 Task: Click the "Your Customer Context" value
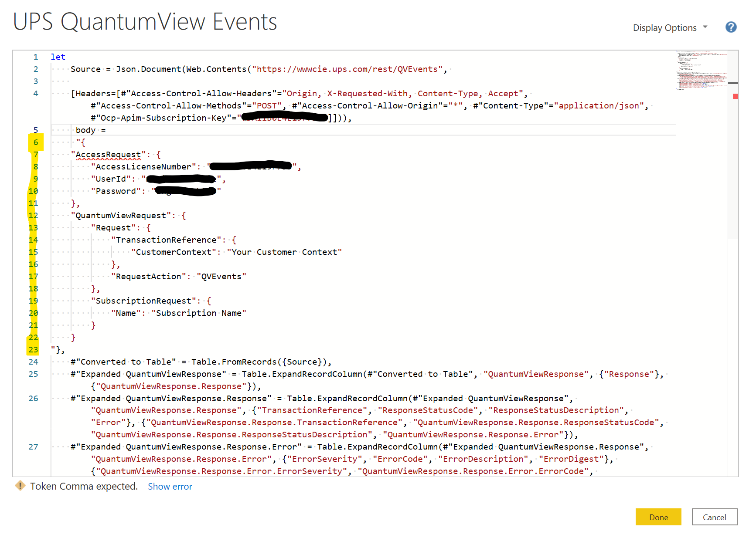pos(284,252)
